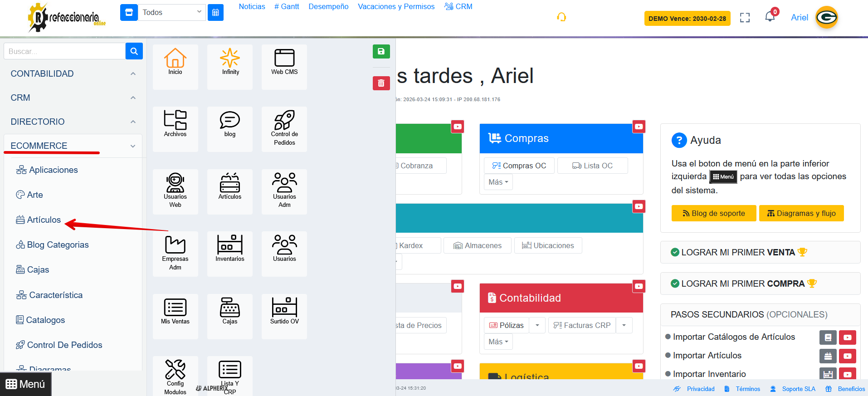The width and height of the screenshot is (868, 396).
Task: Expand the CONTABILIDAD sidebar section
Action: pos(73,73)
